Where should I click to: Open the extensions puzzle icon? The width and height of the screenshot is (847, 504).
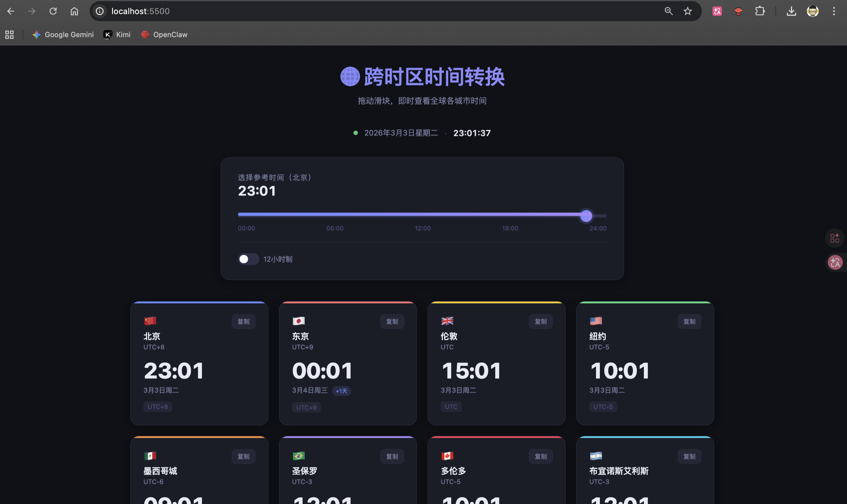tap(760, 11)
